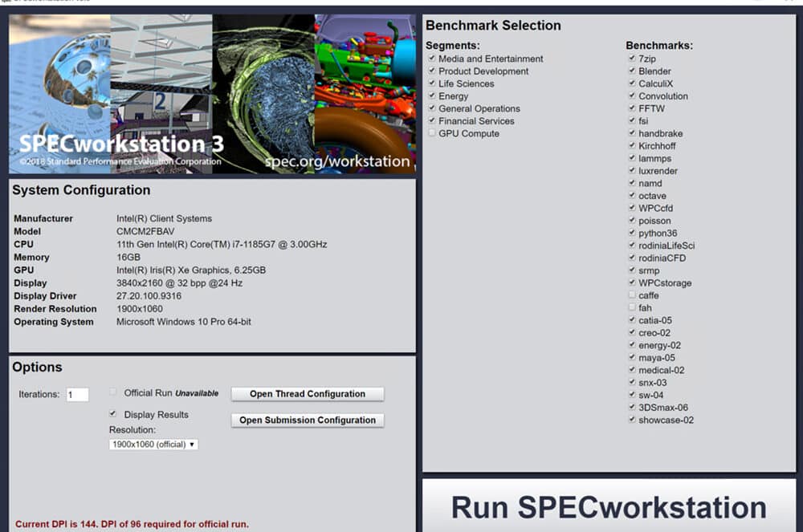Uncheck the CalculiX benchmark
This screenshot has height=532, width=803.
pyautogui.click(x=632, y=83)
